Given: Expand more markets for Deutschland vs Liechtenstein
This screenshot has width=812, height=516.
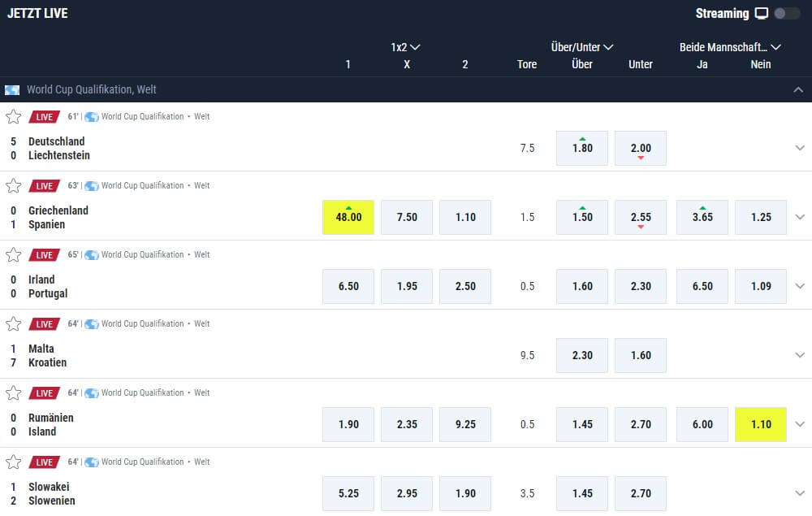Looking at the screenshot, I should coord(800,148).
